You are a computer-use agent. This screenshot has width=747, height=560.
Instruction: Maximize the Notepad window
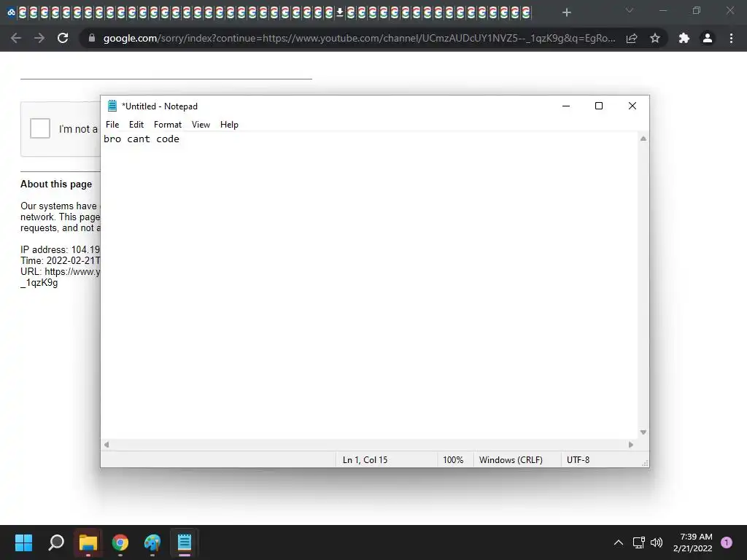tap(599, 106)
